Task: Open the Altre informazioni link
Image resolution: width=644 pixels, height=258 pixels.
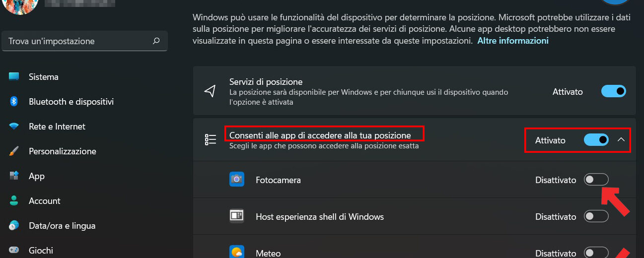Action: point(513,41)
